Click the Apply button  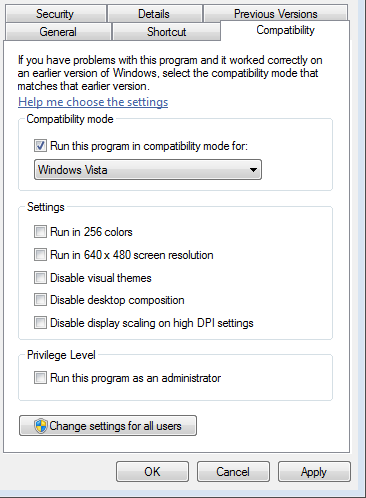point(314,472)
